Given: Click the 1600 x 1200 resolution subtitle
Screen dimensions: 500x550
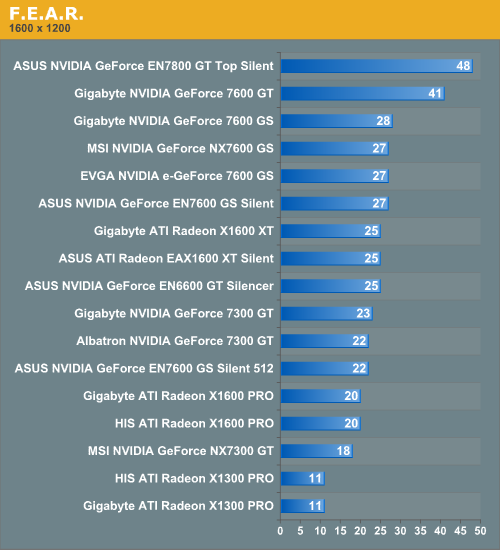Looking at the screenshot, I should coord(40,28).
